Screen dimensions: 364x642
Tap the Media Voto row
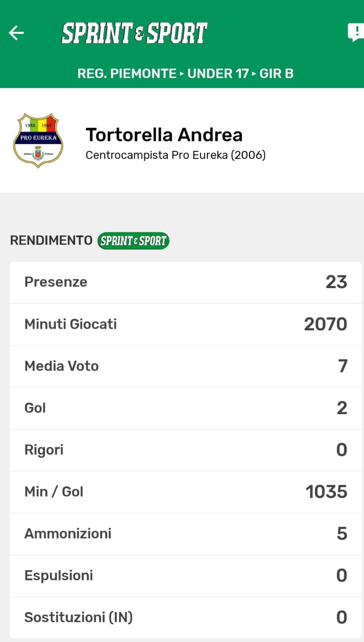(x=185, y=366)
